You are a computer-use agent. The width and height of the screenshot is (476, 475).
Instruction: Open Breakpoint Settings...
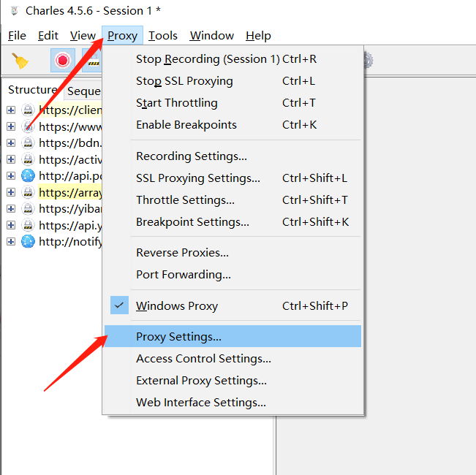[x=233, y=222]
